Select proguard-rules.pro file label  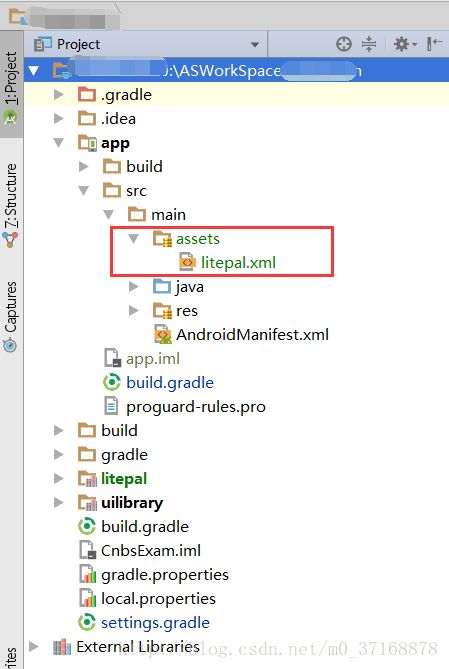coord(196,407)
